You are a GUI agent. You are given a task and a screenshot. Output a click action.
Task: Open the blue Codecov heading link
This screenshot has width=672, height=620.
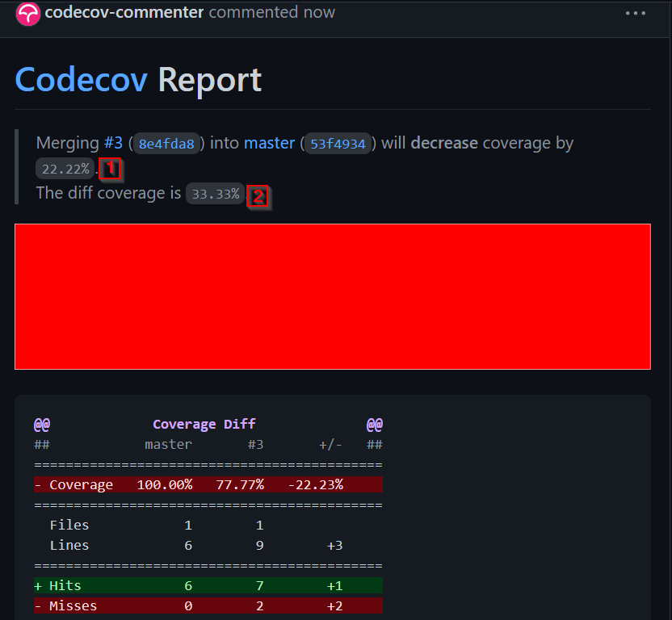coord(81,80)
